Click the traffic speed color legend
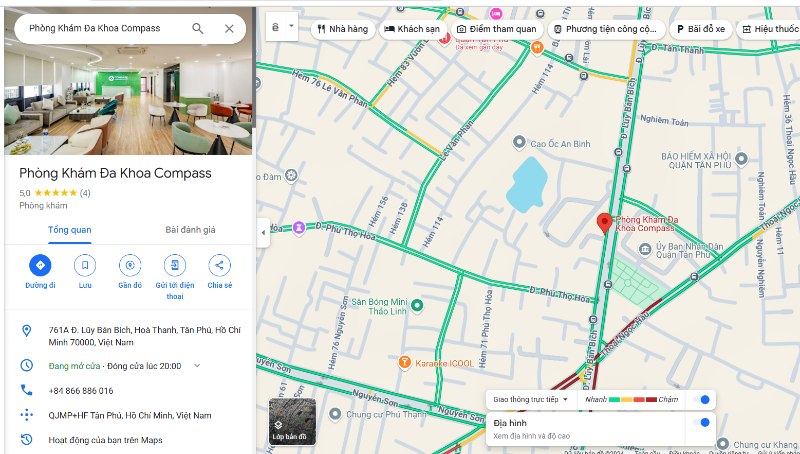The image size is (800, 454). pos(633,399)
